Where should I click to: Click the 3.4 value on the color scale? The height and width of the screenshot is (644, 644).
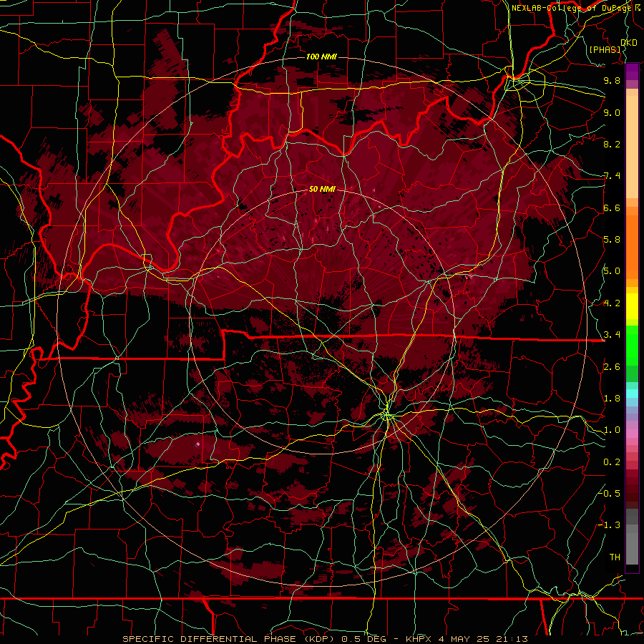point(612,335)
